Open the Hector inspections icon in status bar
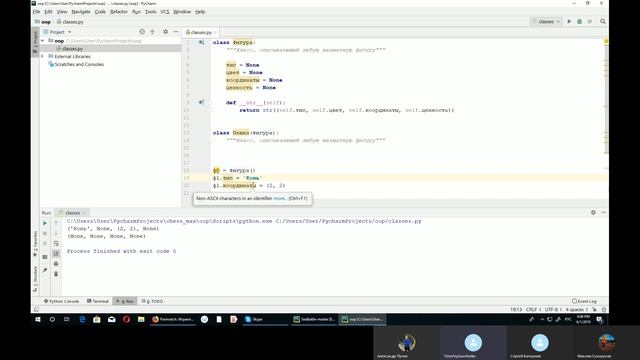 click(x=604, y=310)
